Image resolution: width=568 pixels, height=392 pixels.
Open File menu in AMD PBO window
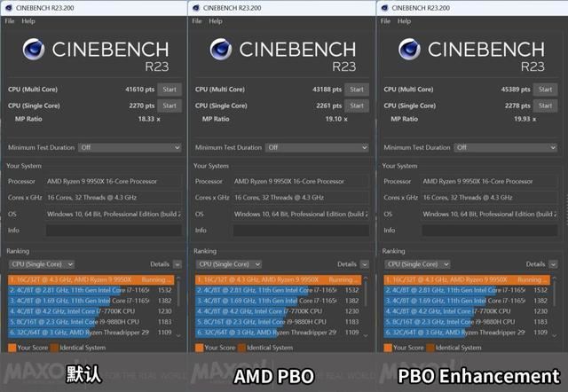(197, 21)
